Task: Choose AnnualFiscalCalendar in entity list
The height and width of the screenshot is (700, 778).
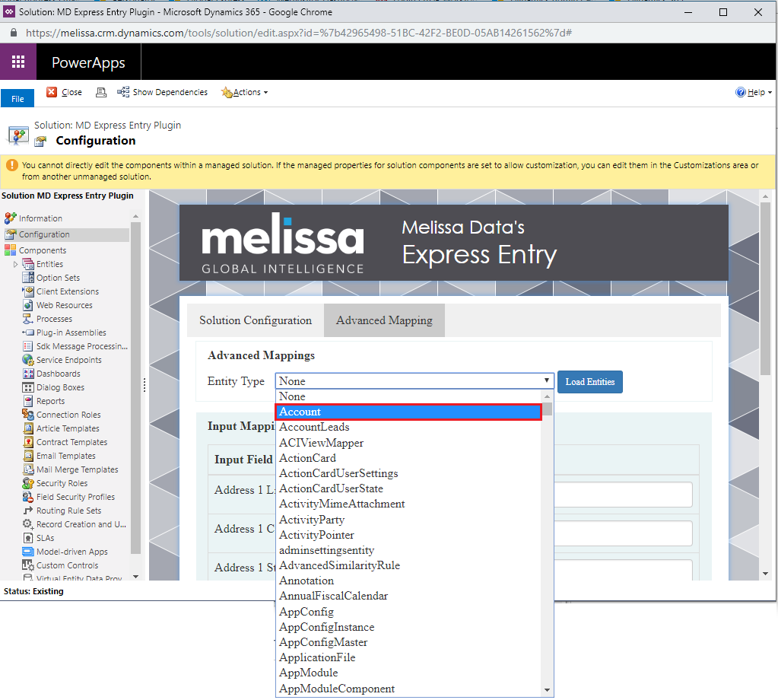Action: [408, 596]
